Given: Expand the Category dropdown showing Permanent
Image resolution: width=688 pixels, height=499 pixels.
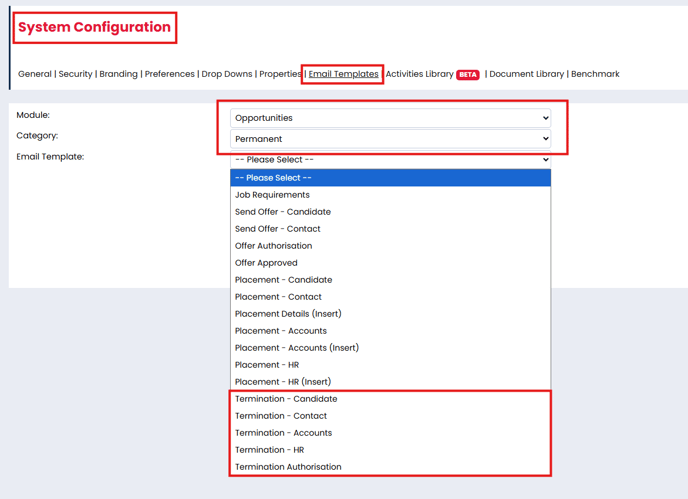Looking at the screenshot, I should (x=390, y=139).
